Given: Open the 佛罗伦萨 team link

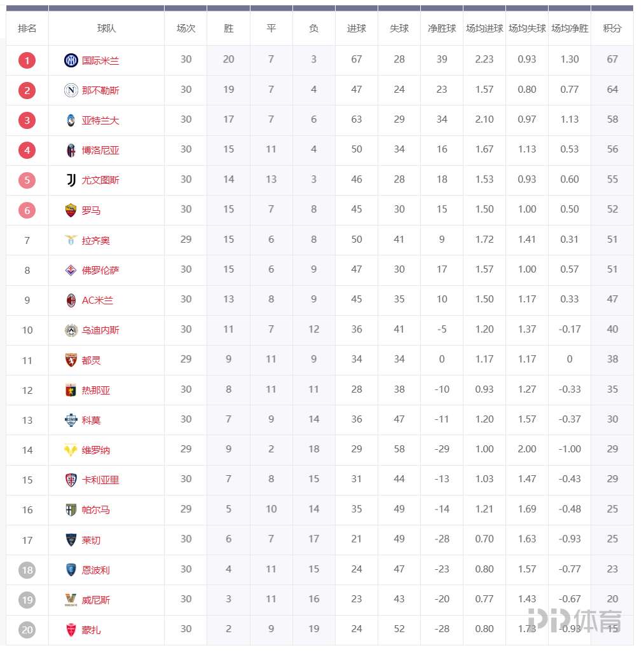Looking at the screenshot, I should [x=100, y=271].
